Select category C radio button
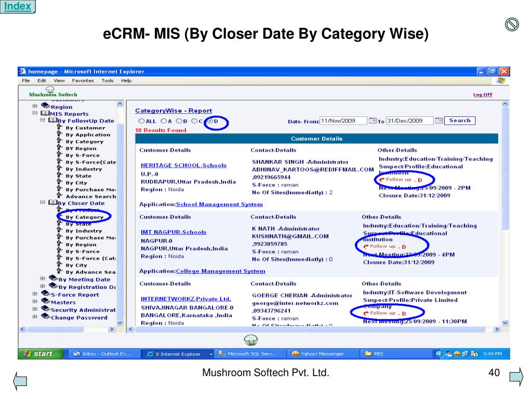 pyautogui.click(x=194, y=121)
